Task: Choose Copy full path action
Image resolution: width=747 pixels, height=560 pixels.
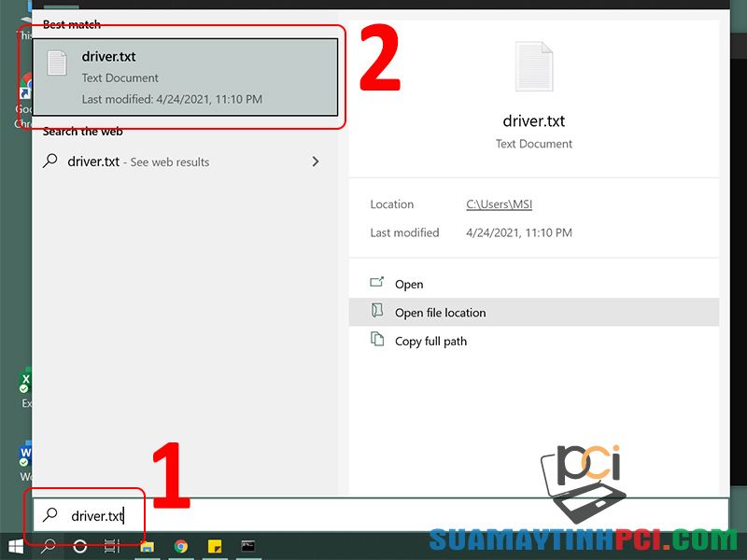Action: click(533, 341)
